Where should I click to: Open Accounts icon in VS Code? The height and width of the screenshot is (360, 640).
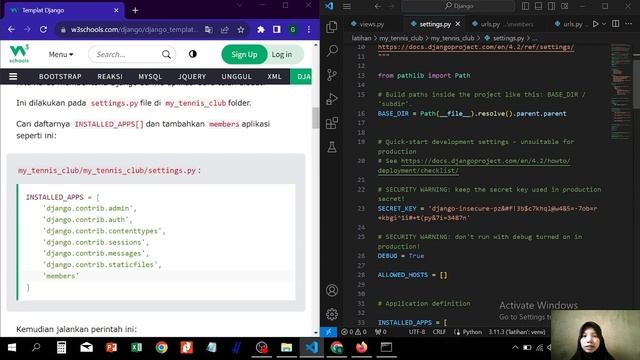pos(332,290)
